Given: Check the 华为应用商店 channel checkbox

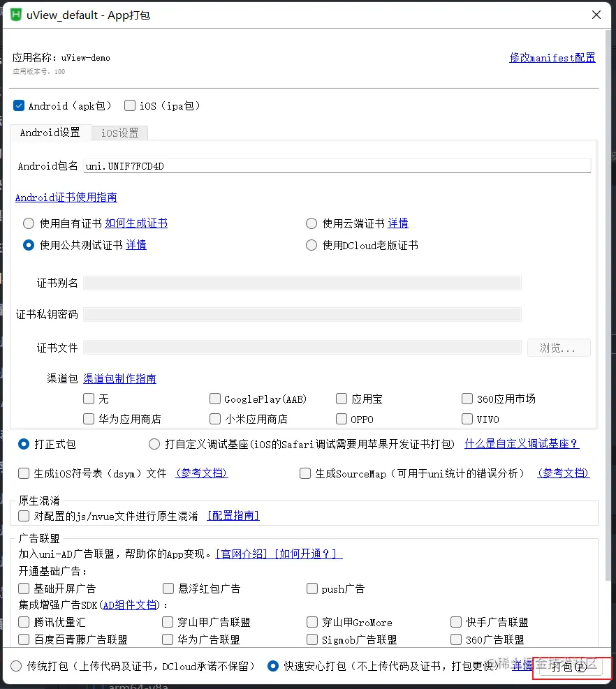Looking at the screenshot, I should [89, 419].
